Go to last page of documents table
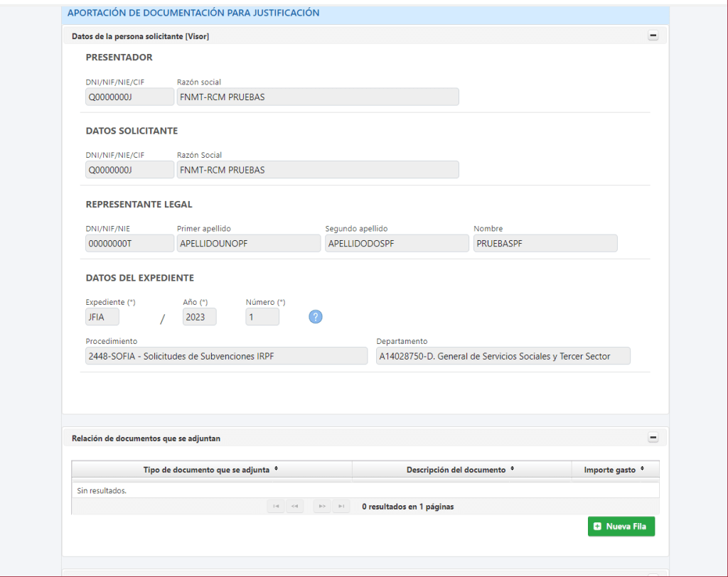The height and width of the screenshot is (577, 728). click(341, 507)
